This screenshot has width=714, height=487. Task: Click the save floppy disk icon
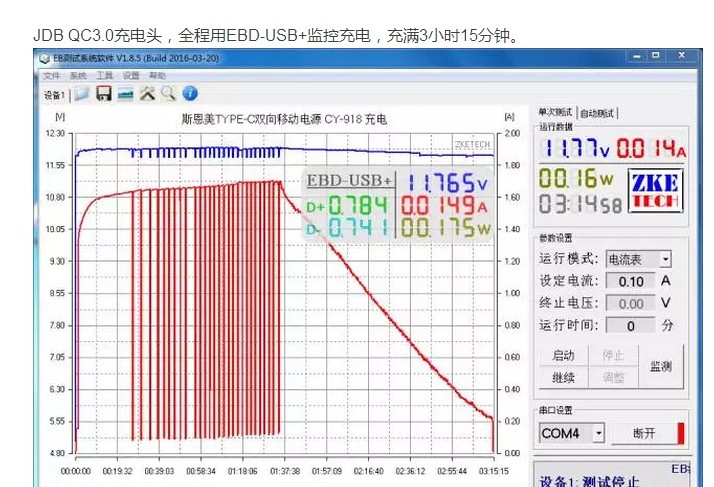(103, 94)
